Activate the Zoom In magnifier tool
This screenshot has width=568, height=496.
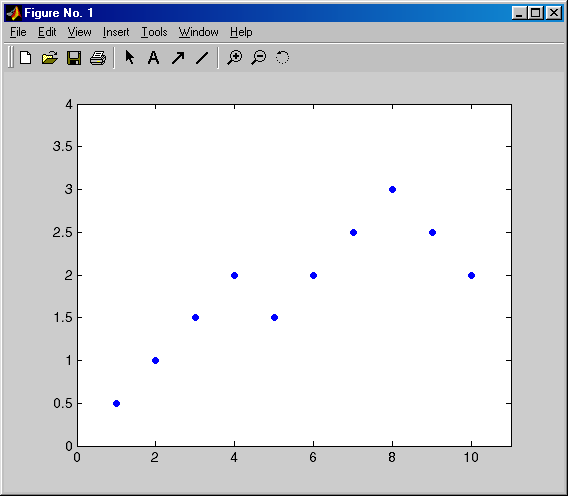[x=235, y=58]
